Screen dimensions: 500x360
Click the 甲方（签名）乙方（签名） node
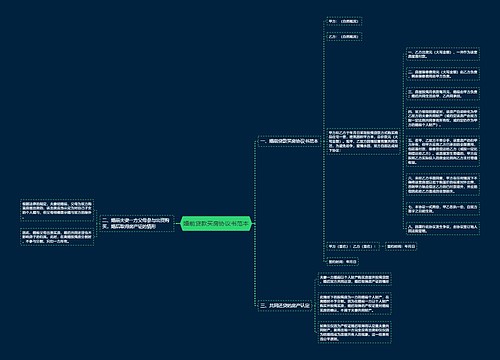(353, 247)
